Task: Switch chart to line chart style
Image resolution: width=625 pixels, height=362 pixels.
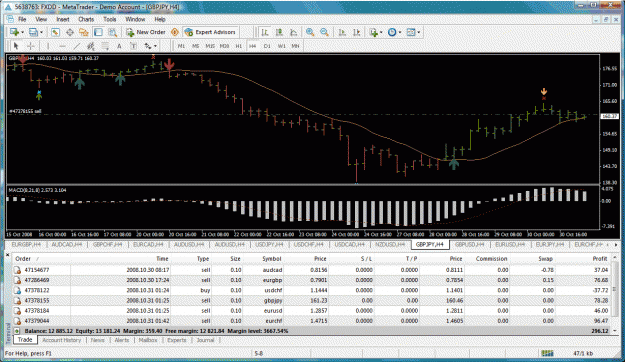Action: coord(293,32)
